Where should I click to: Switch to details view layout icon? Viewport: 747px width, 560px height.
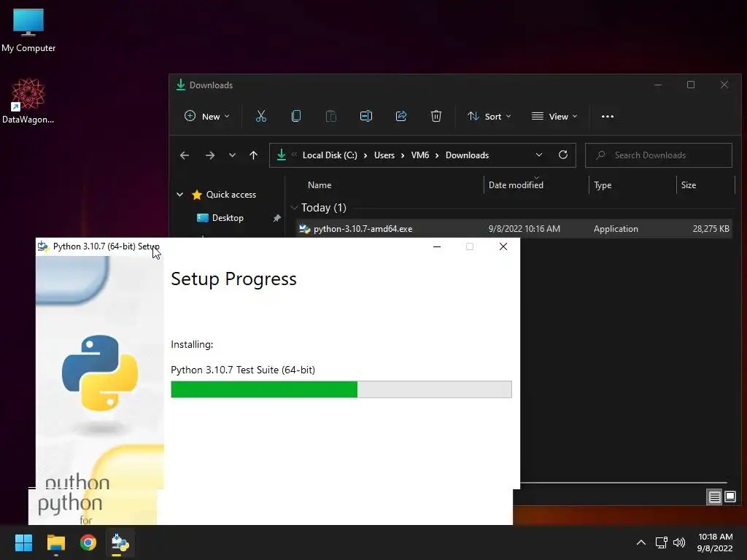point(714,497)
